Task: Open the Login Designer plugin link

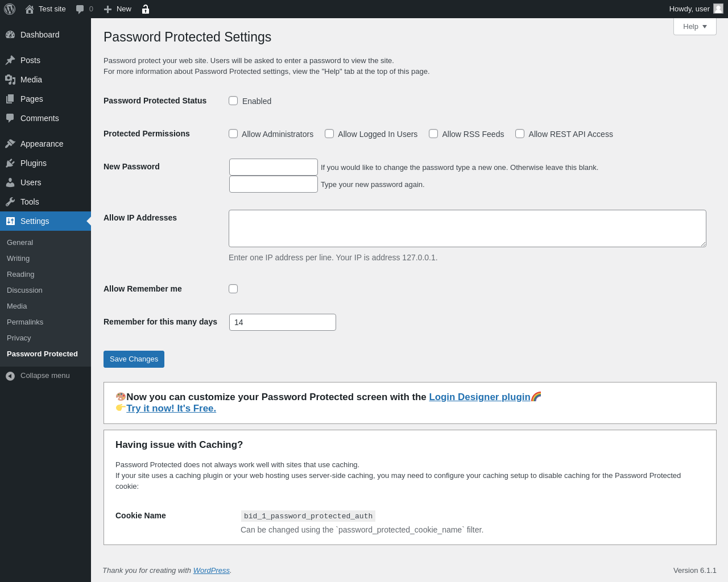Action: pos(479,397)
